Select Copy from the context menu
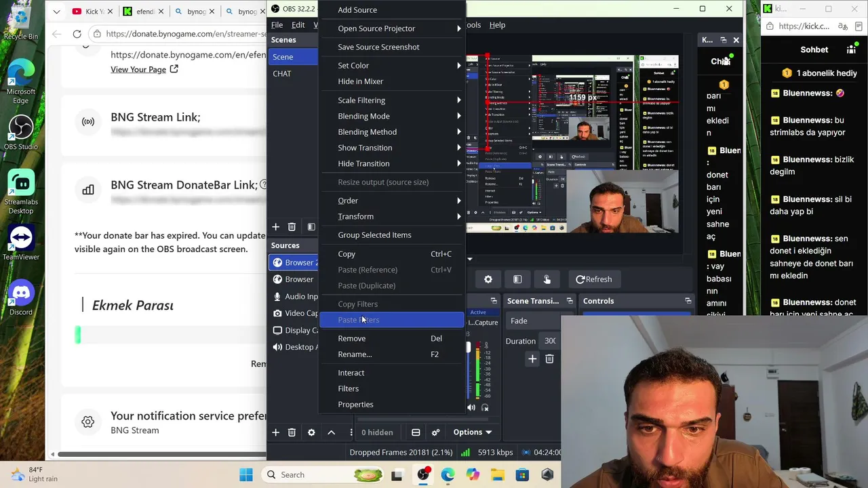868x488 pixels. pos(392,254)
